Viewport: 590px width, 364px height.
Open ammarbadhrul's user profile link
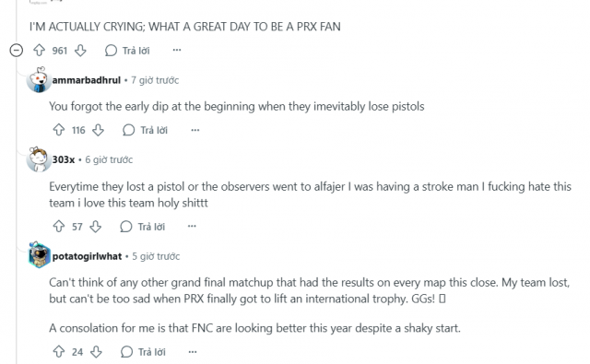87,80
